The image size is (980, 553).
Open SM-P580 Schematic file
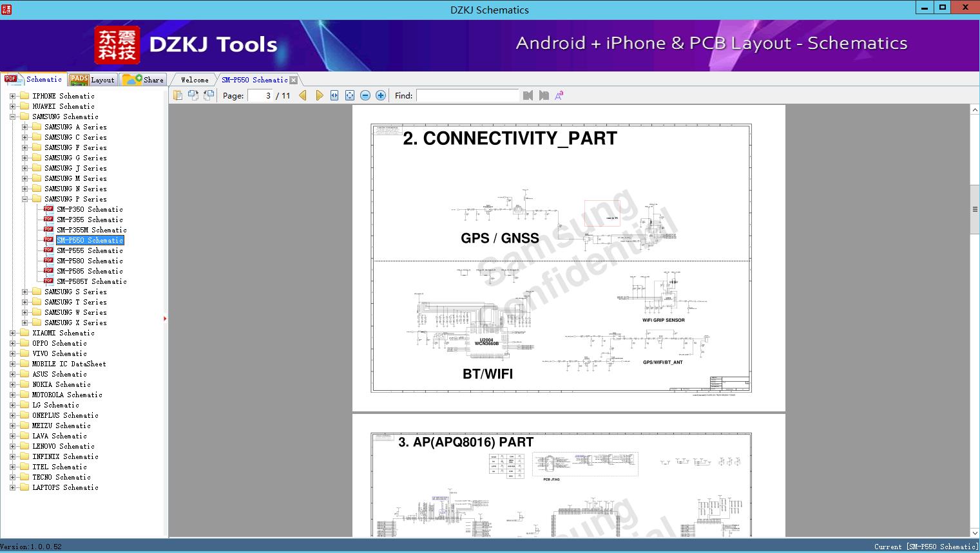[90, 261]
